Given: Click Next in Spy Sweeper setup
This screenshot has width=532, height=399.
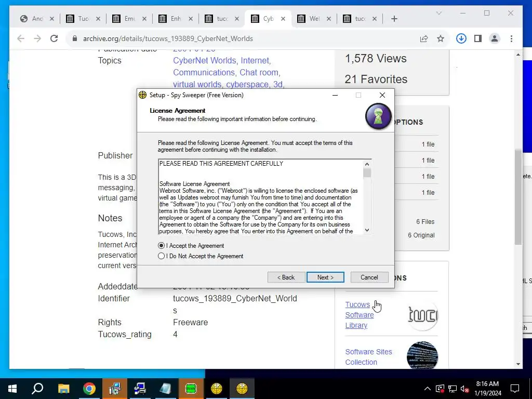Looking at the screenshot, I should point(325,277).
